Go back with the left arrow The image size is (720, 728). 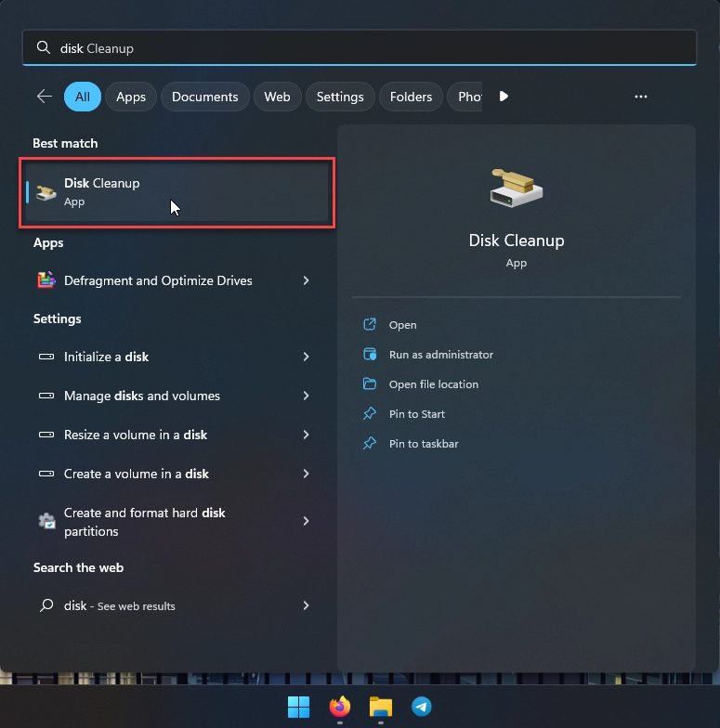pyautogui.click(x=45, y=97)
